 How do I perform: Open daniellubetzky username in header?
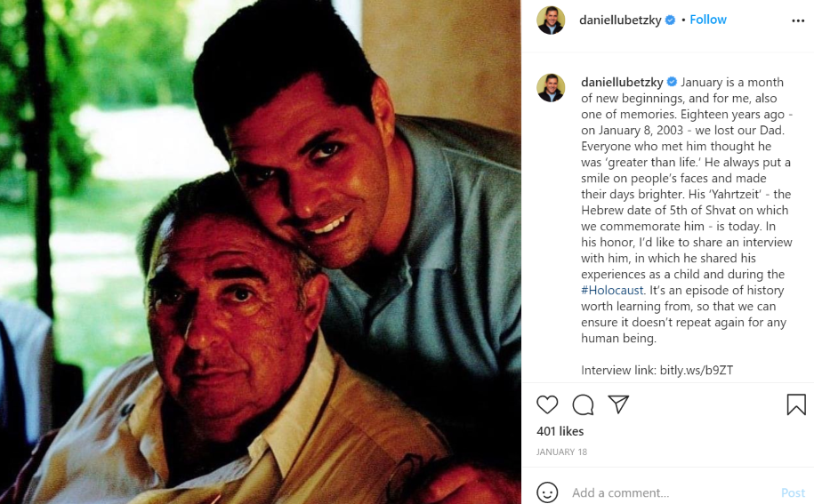620,20
